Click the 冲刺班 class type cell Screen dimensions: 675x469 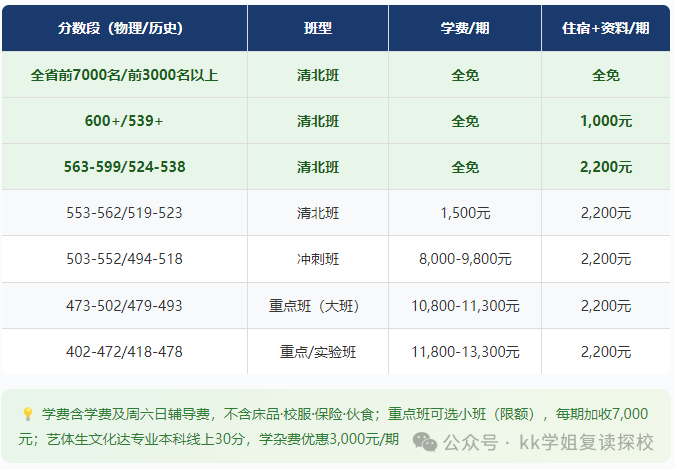tap(318, 259)
